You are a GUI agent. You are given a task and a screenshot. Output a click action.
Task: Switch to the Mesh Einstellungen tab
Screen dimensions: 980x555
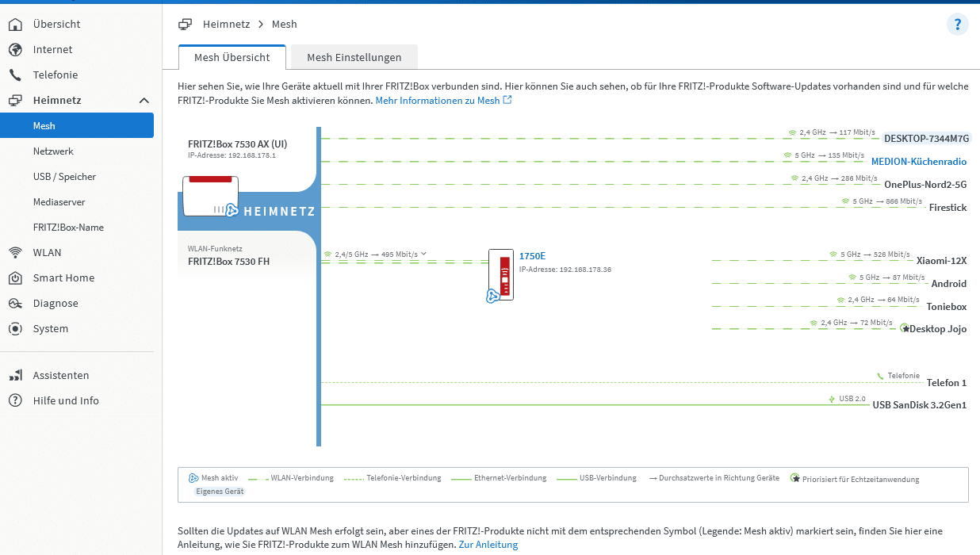(354, 57)
